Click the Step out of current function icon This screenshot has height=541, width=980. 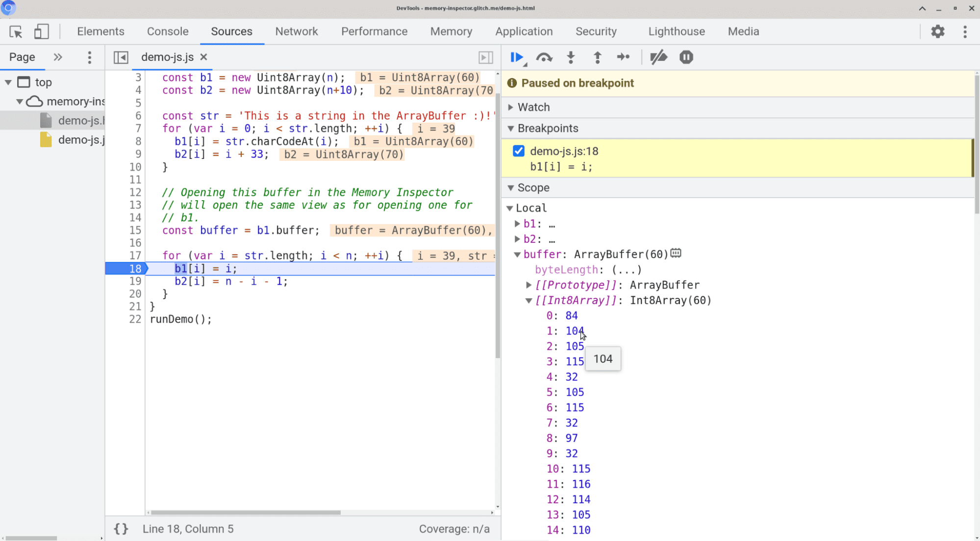click(597, 57)
